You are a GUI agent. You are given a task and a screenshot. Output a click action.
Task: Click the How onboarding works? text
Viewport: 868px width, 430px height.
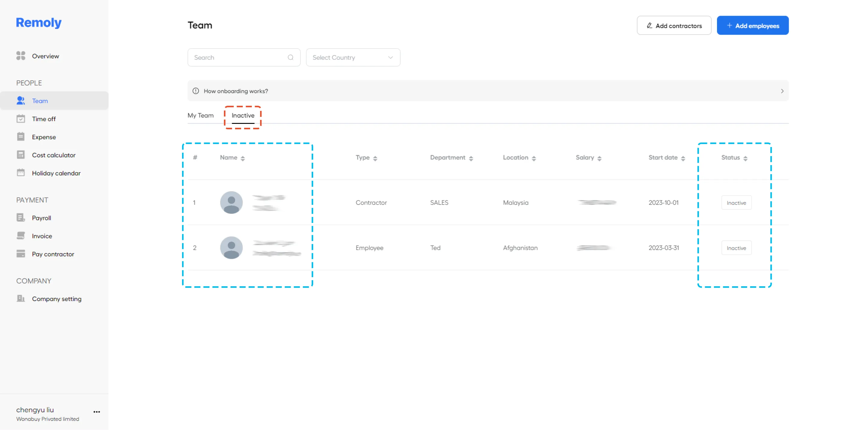pos(236,91)
